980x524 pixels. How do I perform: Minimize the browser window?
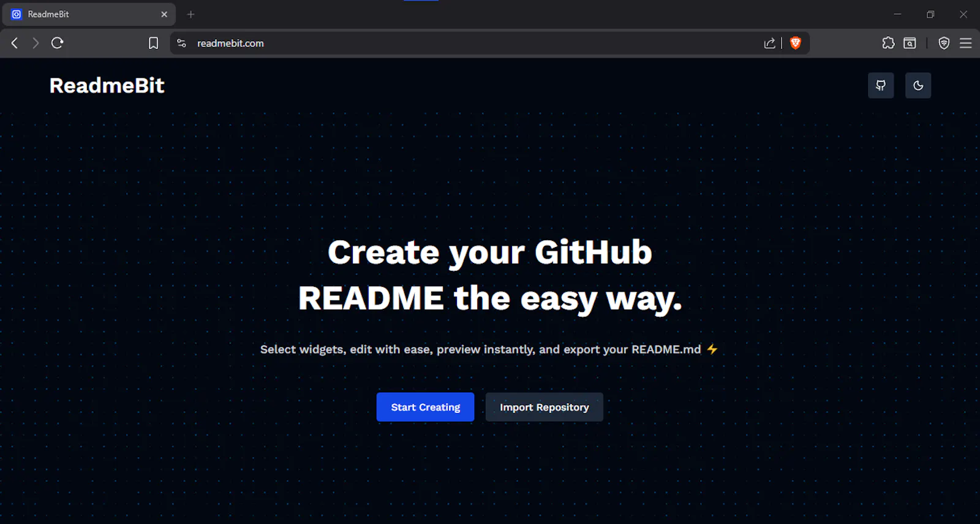coord(897,14)
